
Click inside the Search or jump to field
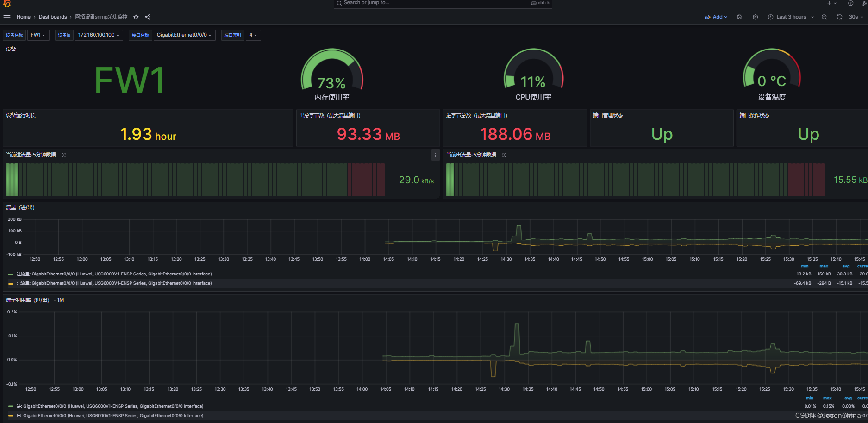click(x=443, y=3)
